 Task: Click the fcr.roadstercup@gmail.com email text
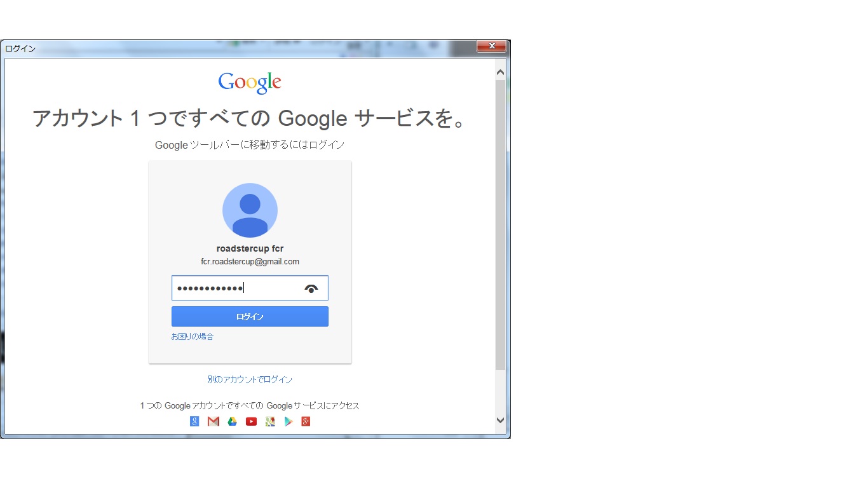click(x=250, y=262)
